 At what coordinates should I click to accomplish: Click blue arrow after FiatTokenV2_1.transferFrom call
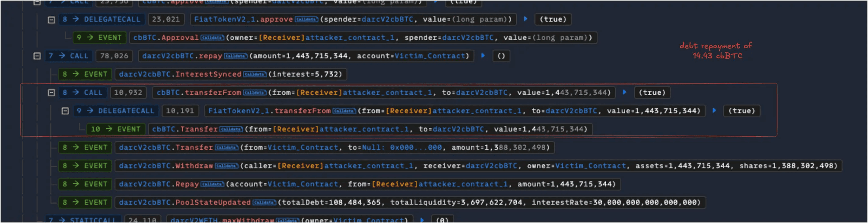(x=714, y=111)
